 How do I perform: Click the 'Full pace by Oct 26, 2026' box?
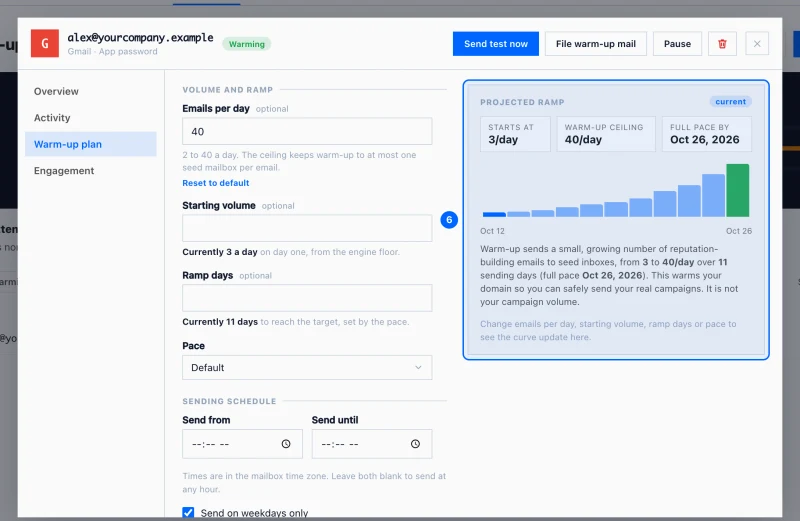click(707, 134)
